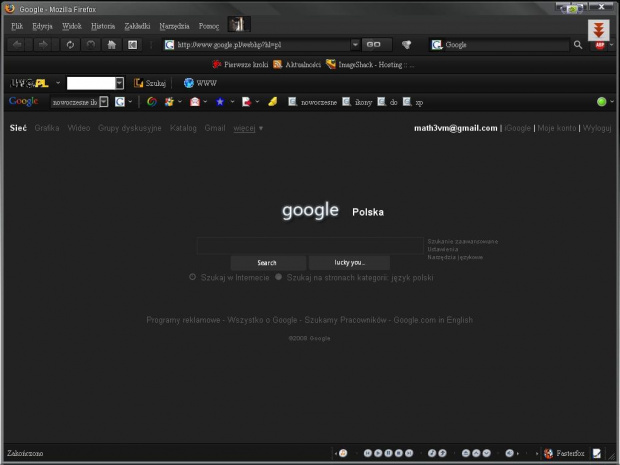The image size is (620, 465).
Task: Find the word 'nowoczesne' toolbar button
Action: (x=312, y=102)
